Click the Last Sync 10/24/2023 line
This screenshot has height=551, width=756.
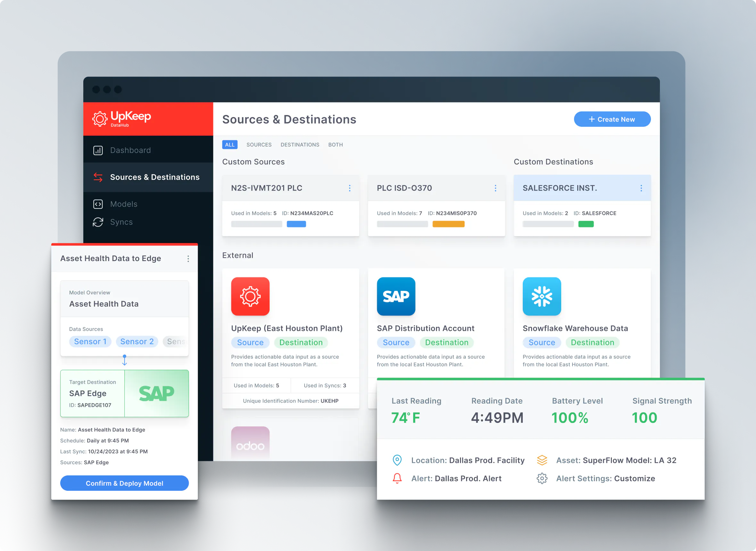[104, 451]
